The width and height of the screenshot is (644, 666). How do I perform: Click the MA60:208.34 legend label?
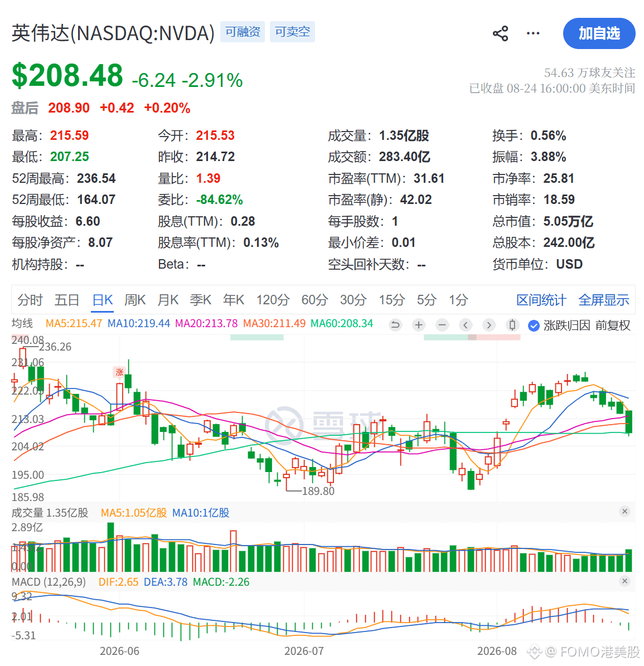pyautogui.click(x=342, y=323)
